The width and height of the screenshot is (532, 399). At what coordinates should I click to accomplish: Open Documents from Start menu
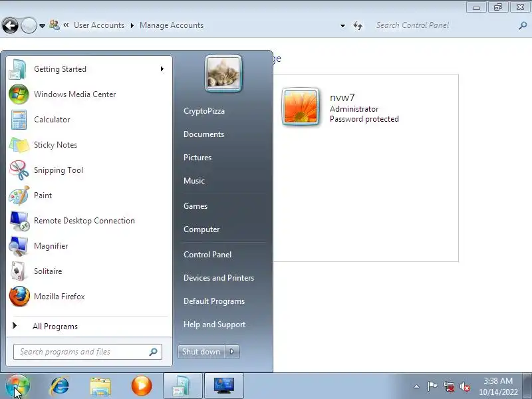[x=203, y=134]
